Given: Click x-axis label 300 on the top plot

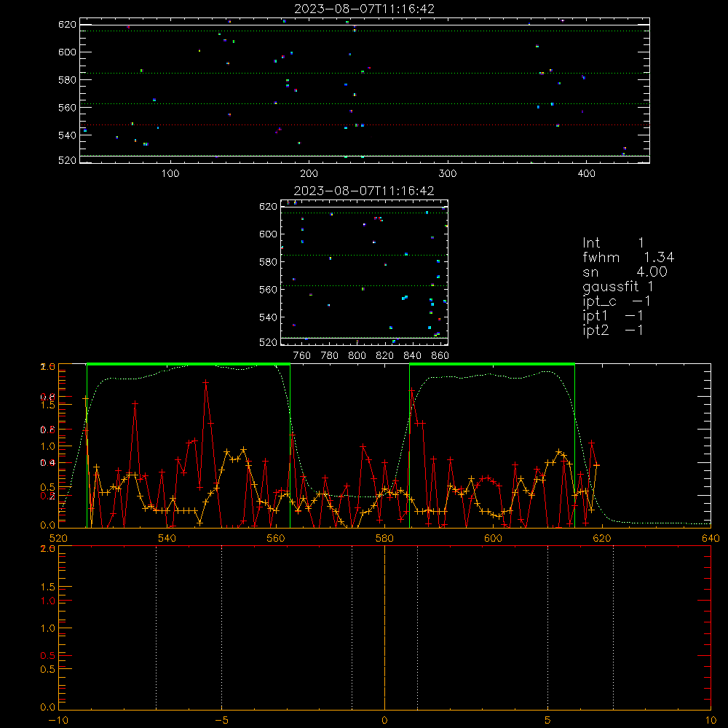Looking at the screenshot, I should click(448, 174).
